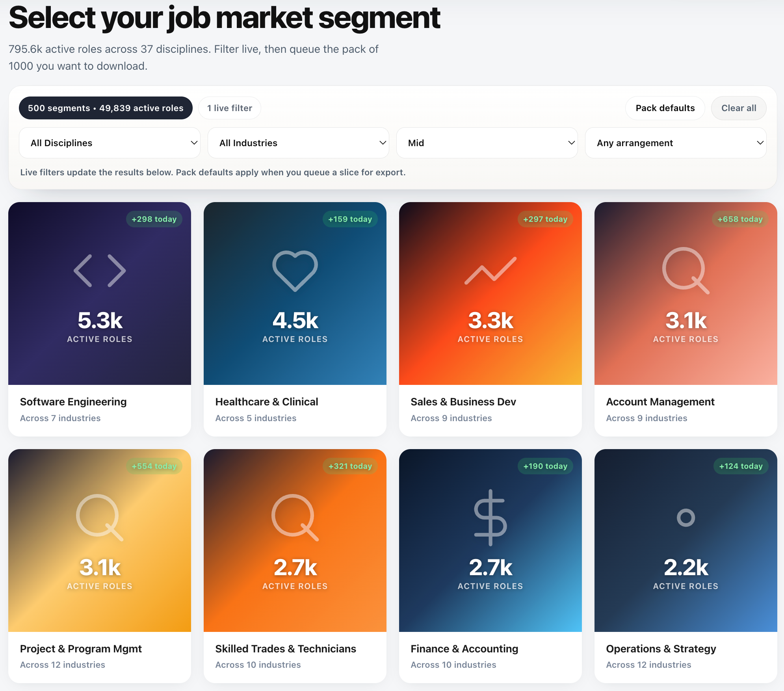
Task: Open the seniority dropdown set to Mid
Action: pyautogui.click(x=487, y=143)
